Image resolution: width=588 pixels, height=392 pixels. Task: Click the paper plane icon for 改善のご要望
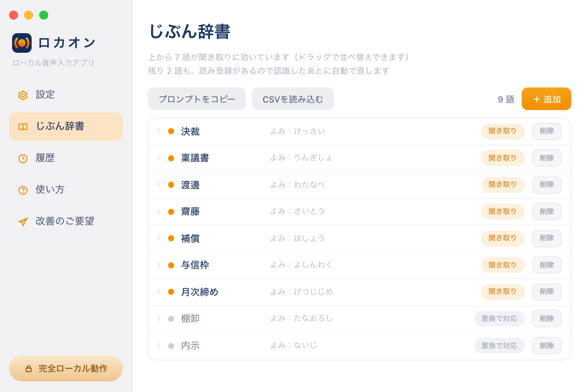[23, 222]
